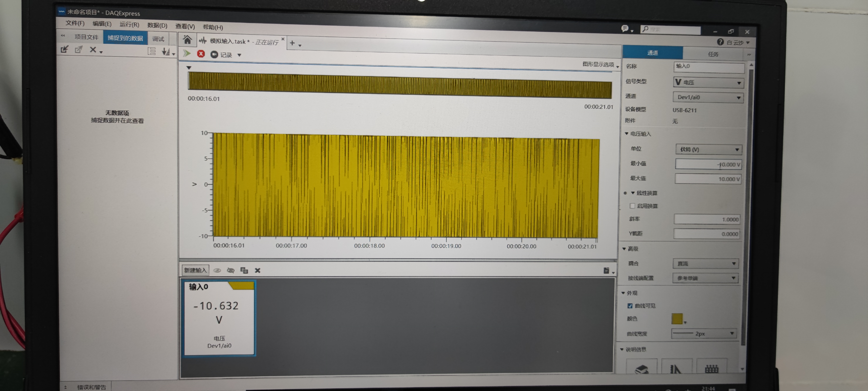Click the 记录 record button

pyautogui.click(x=221, y=55)
